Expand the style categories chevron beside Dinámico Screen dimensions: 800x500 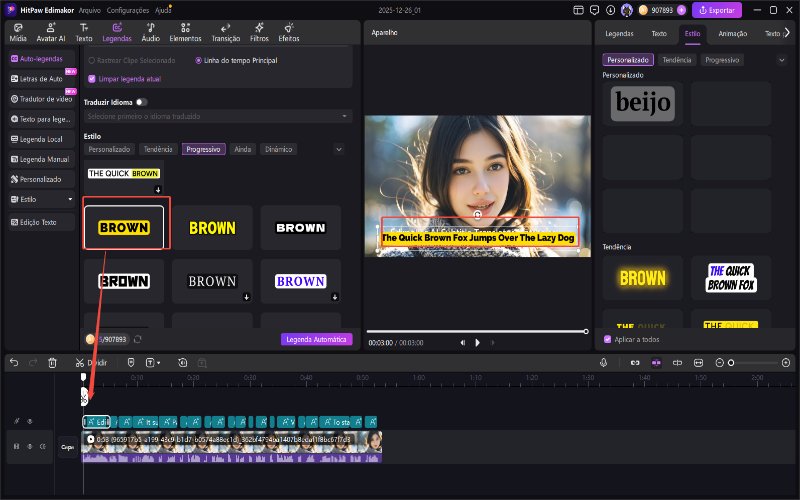tap(339, 149)
